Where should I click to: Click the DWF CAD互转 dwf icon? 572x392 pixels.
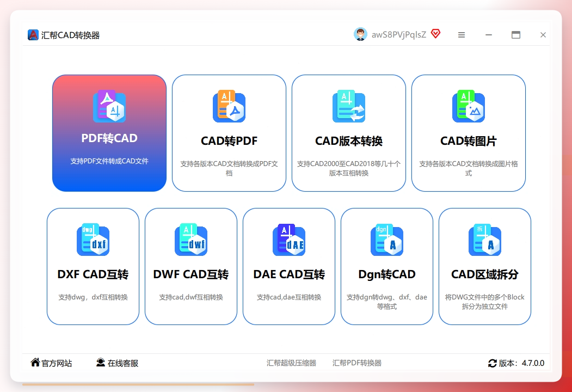pos(191,240)
